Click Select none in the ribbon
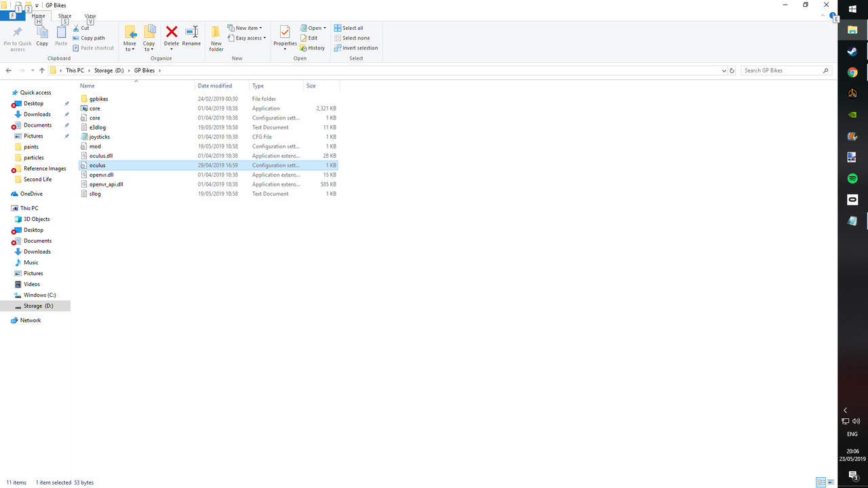This screenshot has width=868, height=488. [352, 38]
